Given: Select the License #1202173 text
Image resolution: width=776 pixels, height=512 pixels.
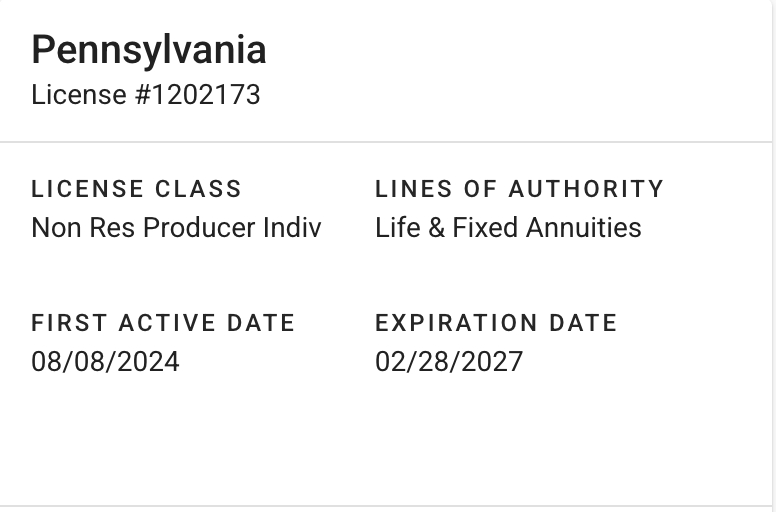Looking at the screenshot, I should [x=146, y=95].
